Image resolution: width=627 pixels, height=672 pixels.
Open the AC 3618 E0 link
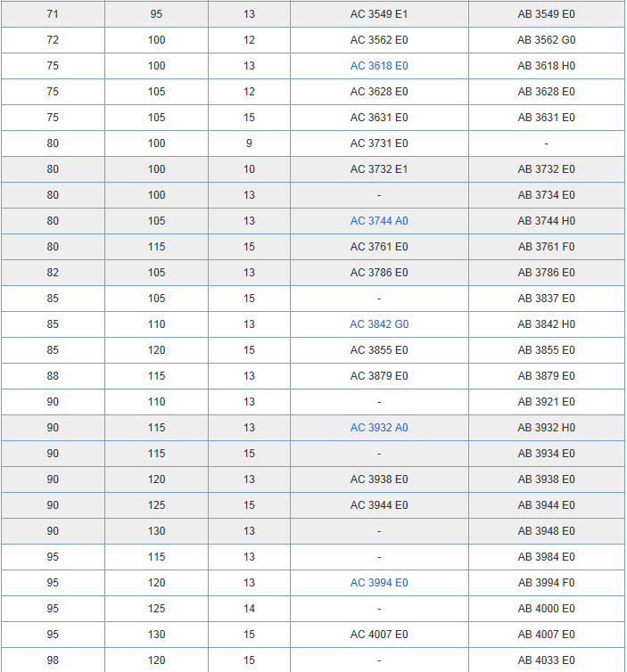coord(379,66)
